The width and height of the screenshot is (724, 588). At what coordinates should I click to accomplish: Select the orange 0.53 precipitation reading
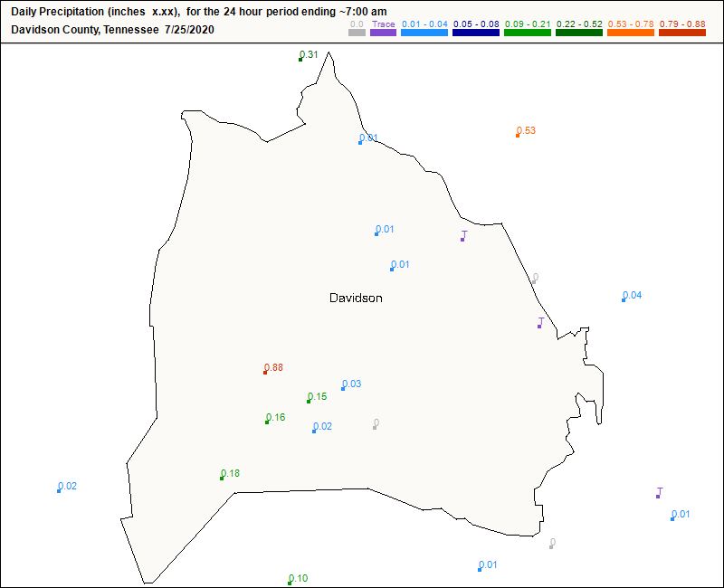tap(526, 130)
